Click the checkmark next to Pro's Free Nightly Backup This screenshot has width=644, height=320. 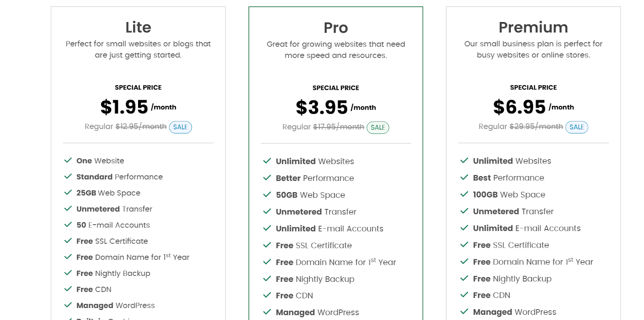point(267,279)
